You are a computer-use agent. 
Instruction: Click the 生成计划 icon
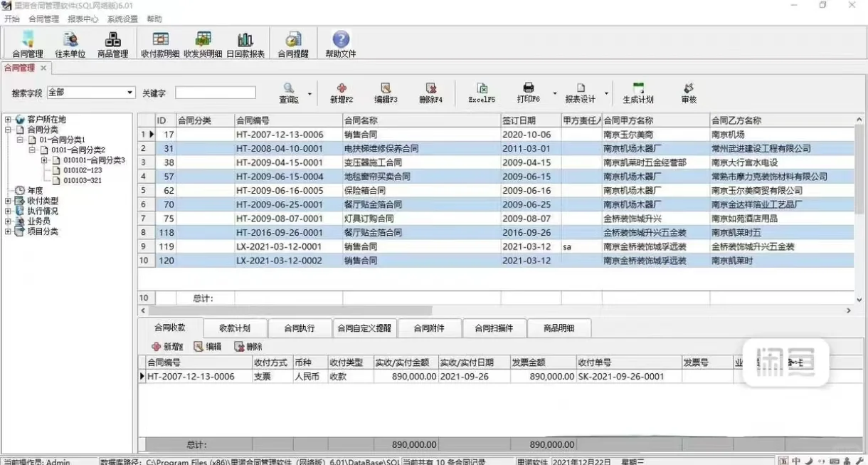click(637, 93)
